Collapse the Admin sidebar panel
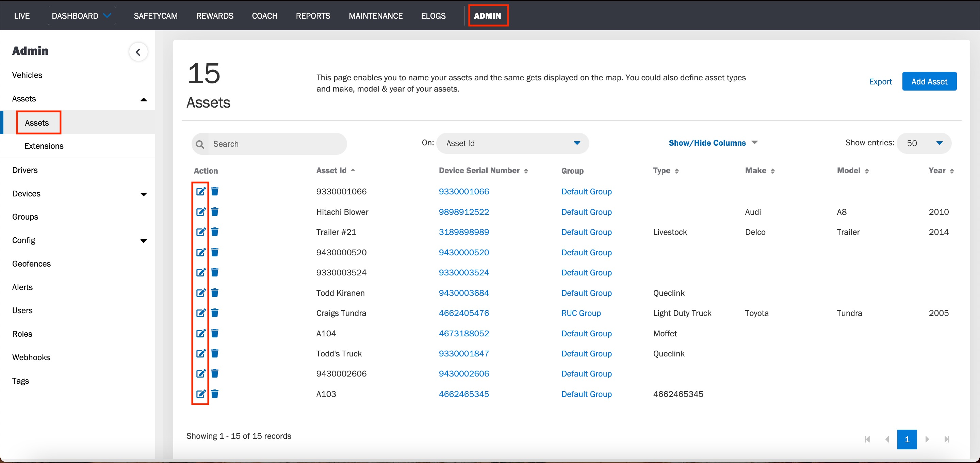 [138, 52]
